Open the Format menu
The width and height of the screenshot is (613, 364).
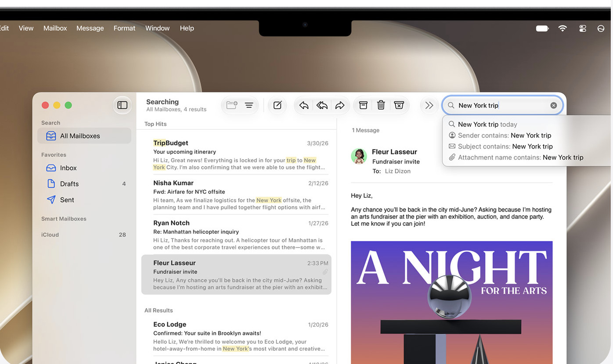click(124, 28)
